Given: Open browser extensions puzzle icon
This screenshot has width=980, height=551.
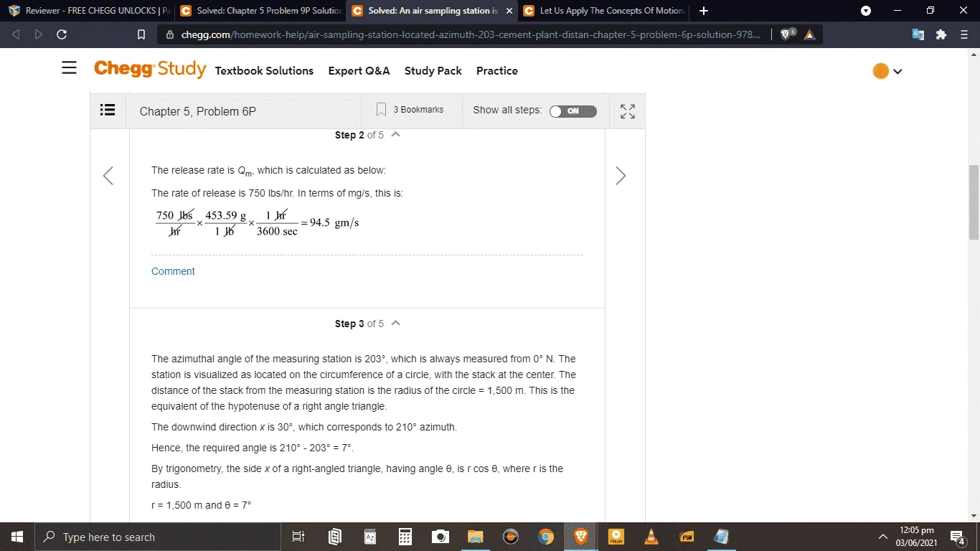Looking at the screenshot, I should [x=941, y=34].
